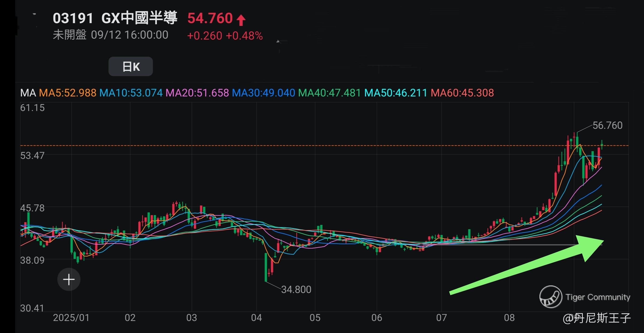
Task: Select the 日K daily chart tab
Action: 131,66
